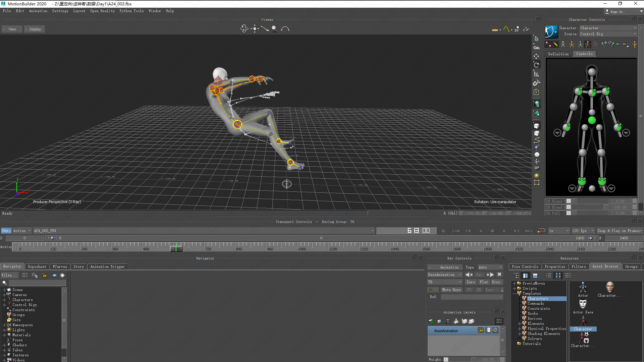644x362 pixels.
Task: Select the full-body keying mode figure icon
Action: (x=572, y=44)
